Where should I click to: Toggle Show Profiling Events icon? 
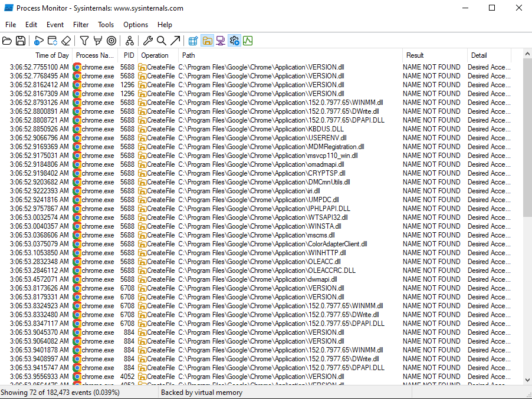[x=248, y=41]
